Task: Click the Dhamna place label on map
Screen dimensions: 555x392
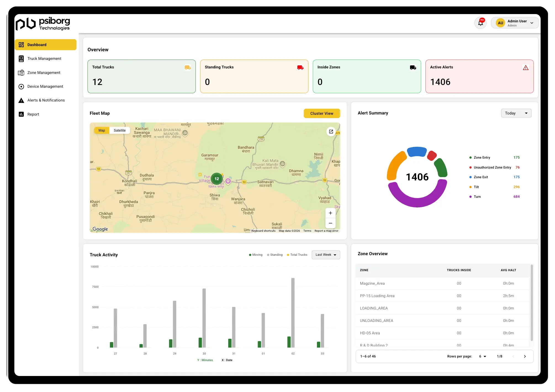Action: tap(296, 173)
